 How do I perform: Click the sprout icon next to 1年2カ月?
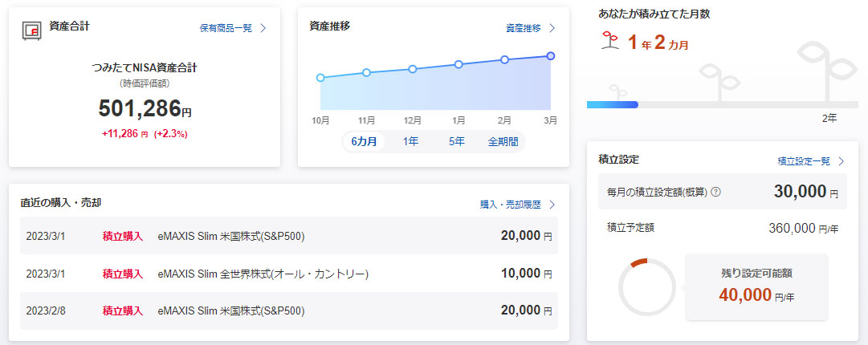(609, 42)
